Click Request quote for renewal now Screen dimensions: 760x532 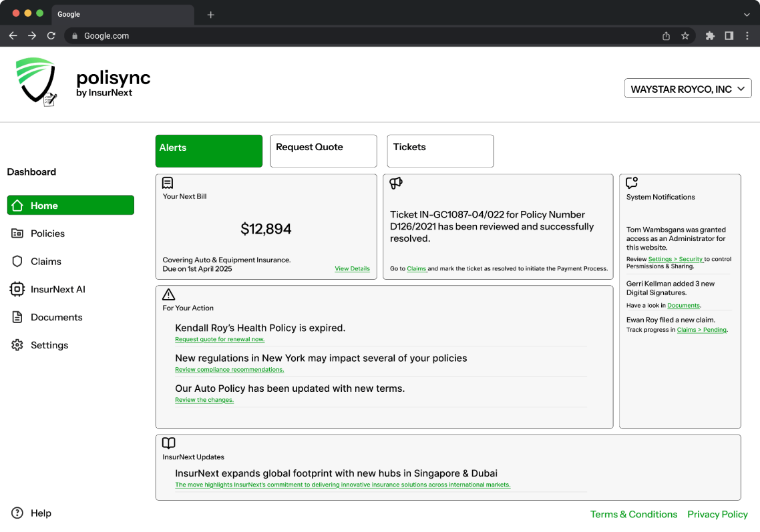[220, 339]
